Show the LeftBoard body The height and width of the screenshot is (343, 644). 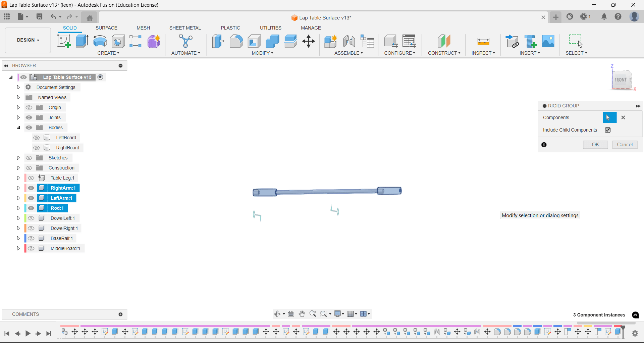[x=37, y=138]
